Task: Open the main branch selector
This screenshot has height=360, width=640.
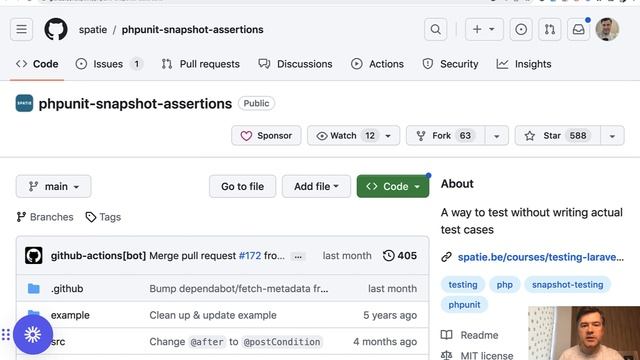Action: click(x=53, y=187)
